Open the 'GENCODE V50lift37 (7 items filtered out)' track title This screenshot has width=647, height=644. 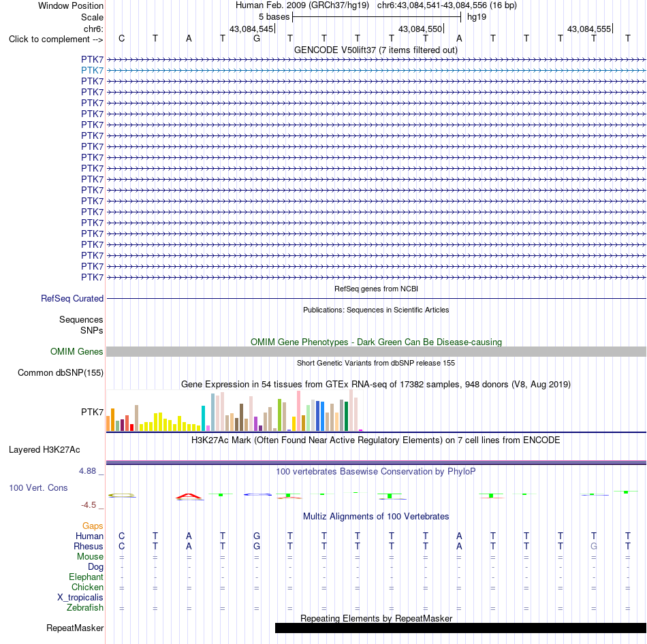[x=376, y=50]
